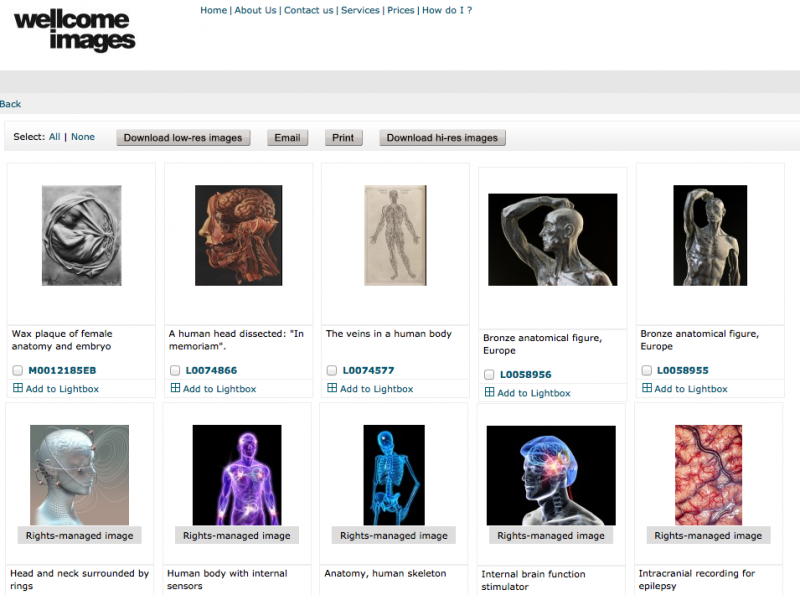Click 'Head and neck surrounded by rings' caption

(80, 580)
